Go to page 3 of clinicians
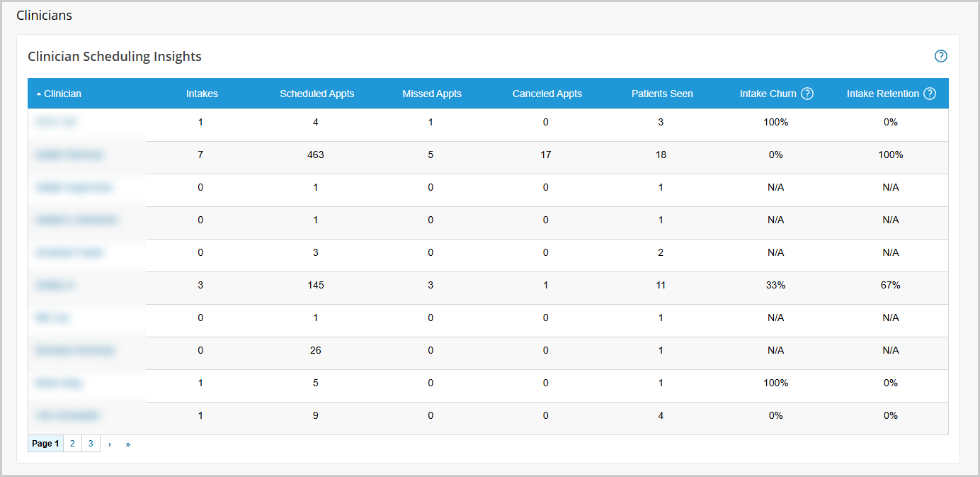The image size is (980, 477). tap(91, 444)
